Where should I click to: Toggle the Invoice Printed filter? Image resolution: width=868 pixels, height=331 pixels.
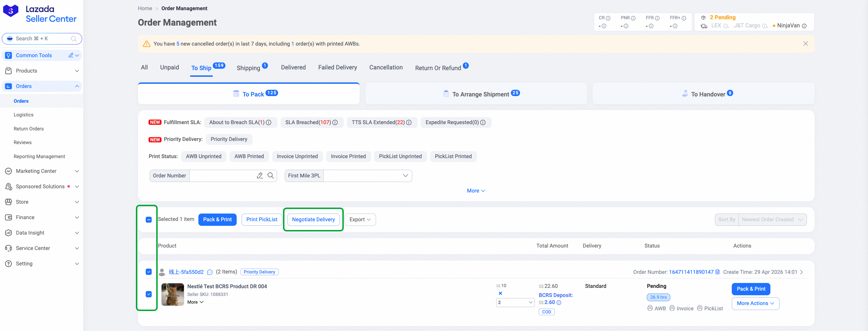coord(348,156)
